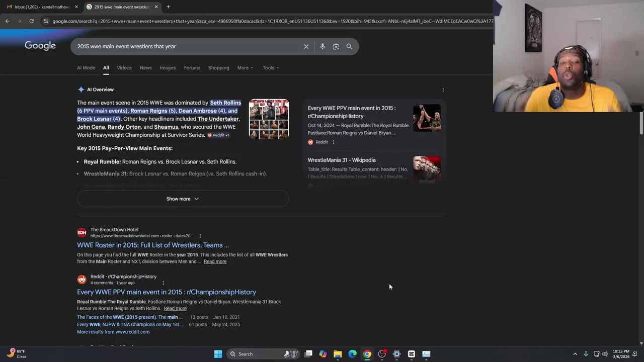Open Every WWE PPV main event source card
This screenshot has width=644, height=362.
point(352,112)
